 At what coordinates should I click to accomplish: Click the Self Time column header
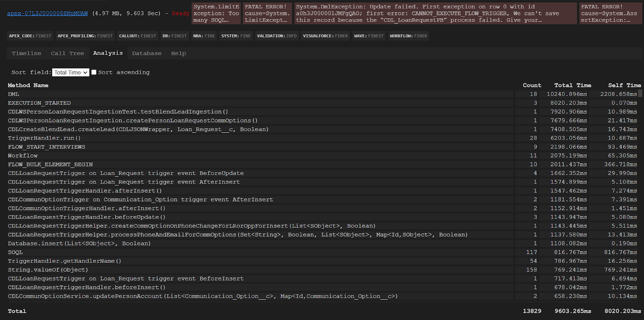click(624, 85)
